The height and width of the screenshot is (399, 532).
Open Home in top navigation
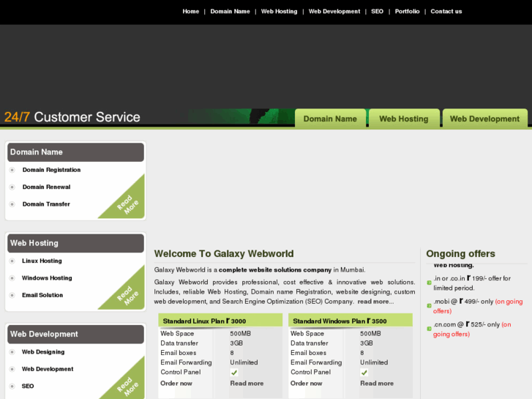tap(191, 11)
